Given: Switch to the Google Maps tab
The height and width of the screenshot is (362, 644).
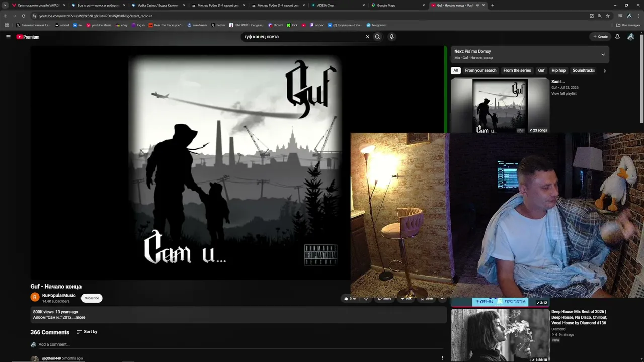Looking at the screenshot, I should click(x=398, y=5).
